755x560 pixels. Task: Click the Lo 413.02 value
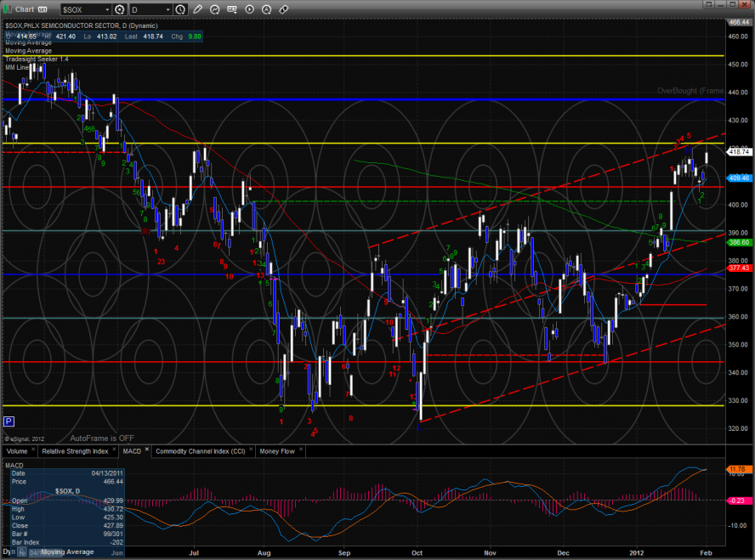tap(106, 37)
